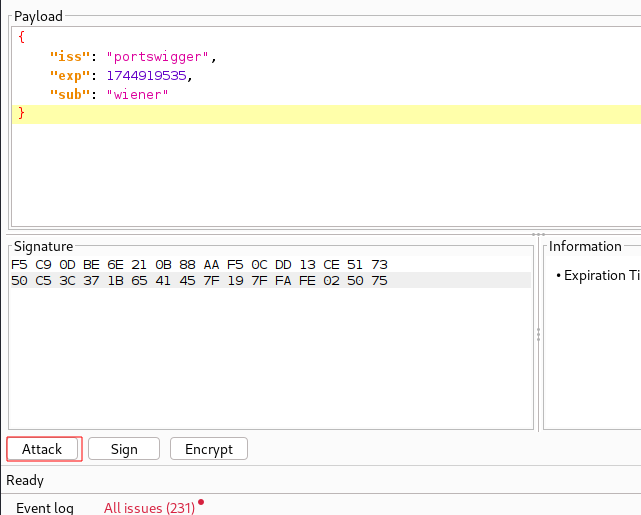
Task: Click the Attack button
Action: point(44,449)
